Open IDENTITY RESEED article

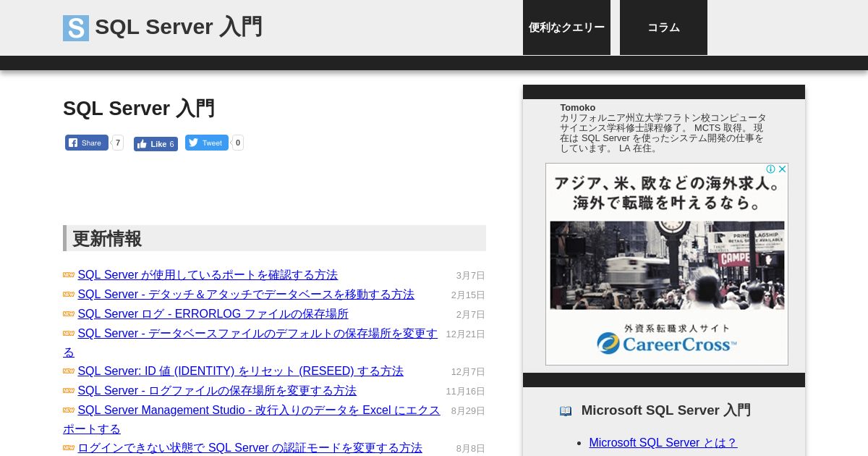point(240,371)
